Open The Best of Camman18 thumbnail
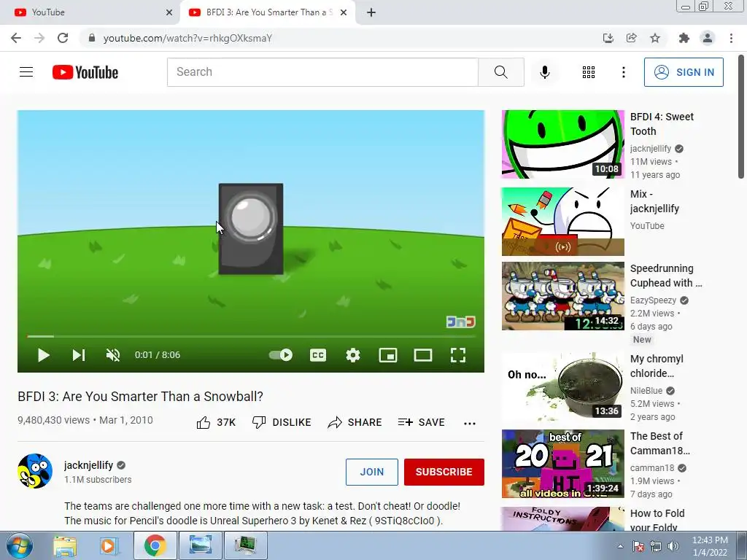Image resolution: width=747 pixels, height=560 pixels. click(x=562, y=464)
